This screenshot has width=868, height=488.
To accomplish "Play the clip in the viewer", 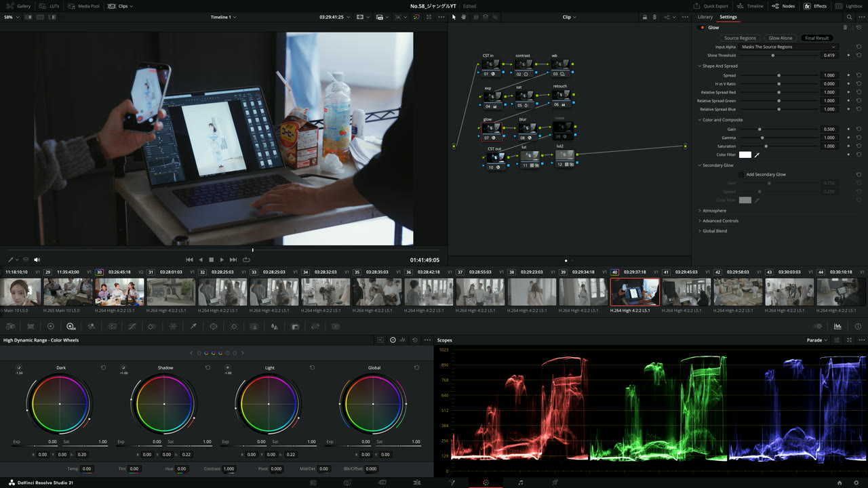I will point(222,260).
